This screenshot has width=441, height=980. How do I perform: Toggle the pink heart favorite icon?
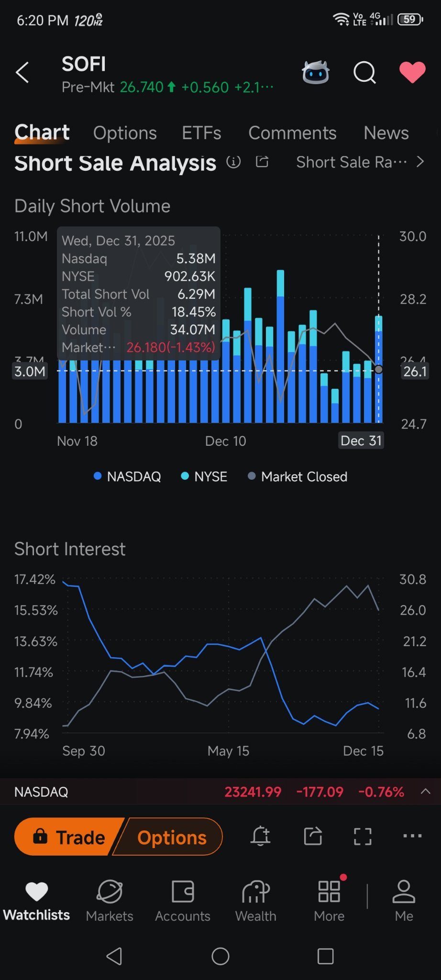pos(412,73)
